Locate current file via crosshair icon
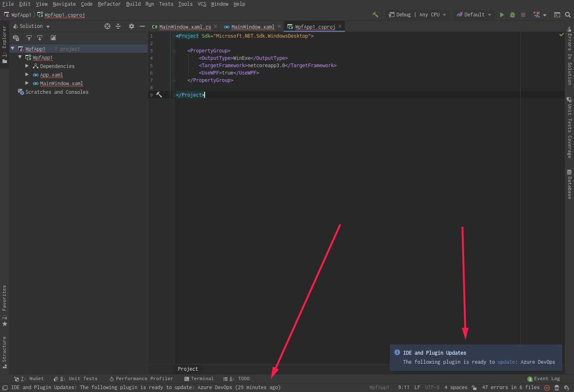 pyautogui.click(x=107, y=26)
